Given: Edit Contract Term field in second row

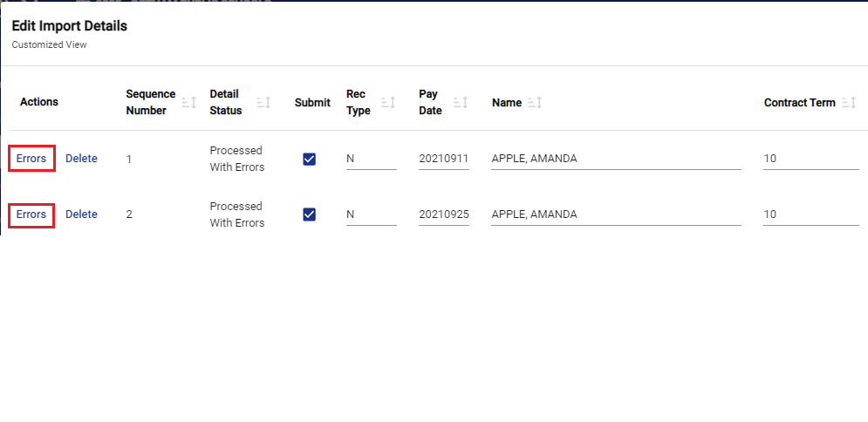Looking at the screenshot, I should 810,214.
